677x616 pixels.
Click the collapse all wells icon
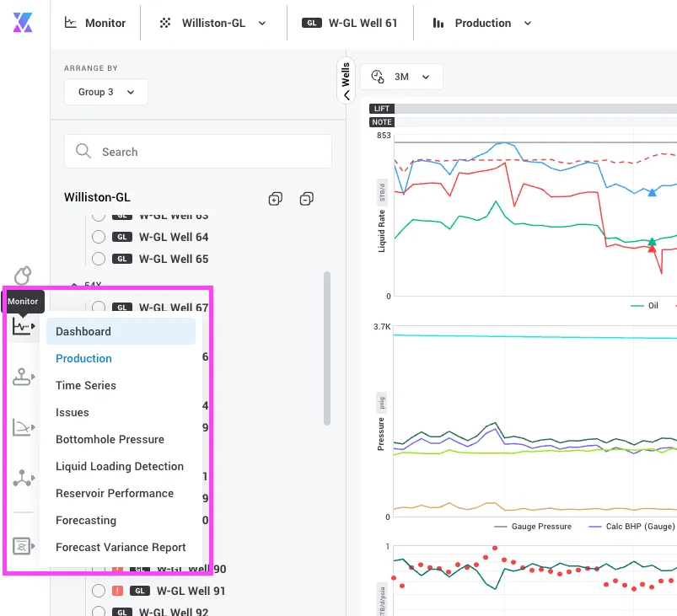click(x=307, y=199)
